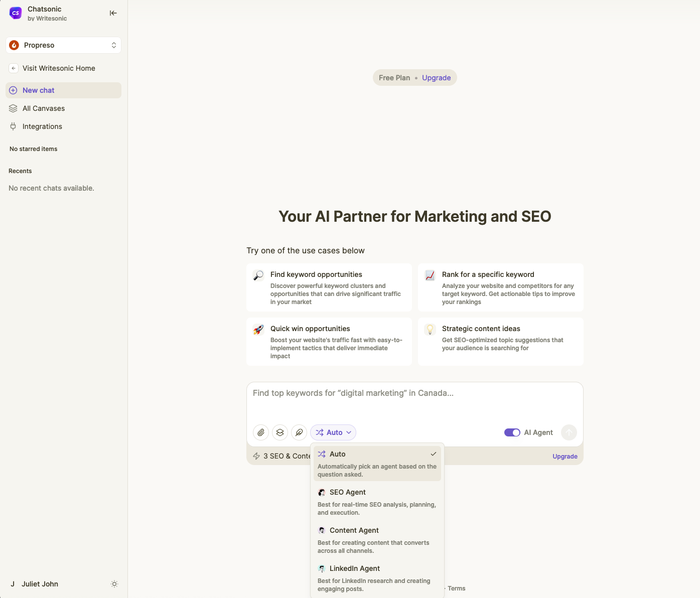Viewport: 700px width, 598px height.
Task: Click the Chatsonic logo icon
Action: [x=16, y=14]
